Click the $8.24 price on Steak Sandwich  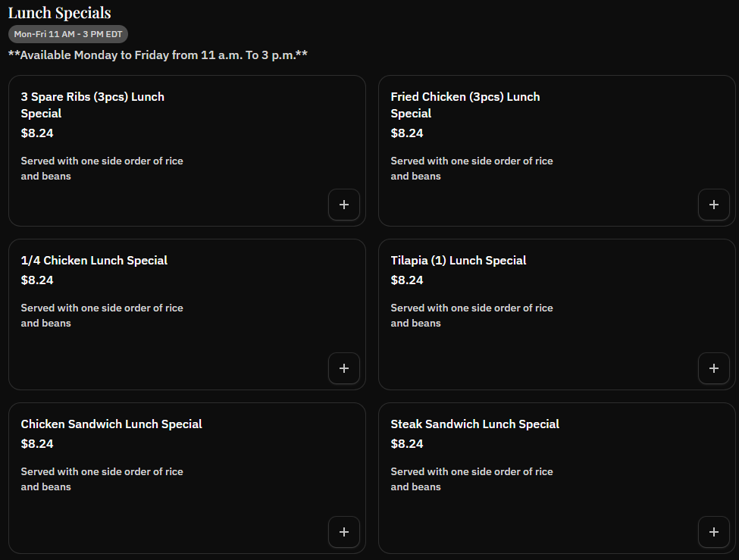pyautogui.click(x=407, y=443)
